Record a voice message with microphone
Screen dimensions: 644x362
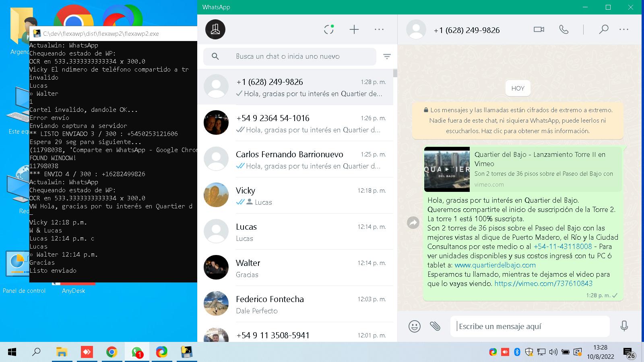(624, 326)
